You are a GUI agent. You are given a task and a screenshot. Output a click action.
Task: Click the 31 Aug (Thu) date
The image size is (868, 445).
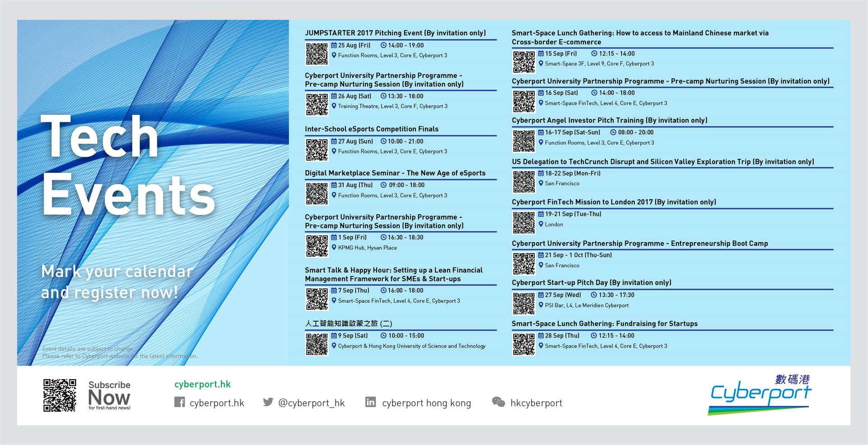355,185
